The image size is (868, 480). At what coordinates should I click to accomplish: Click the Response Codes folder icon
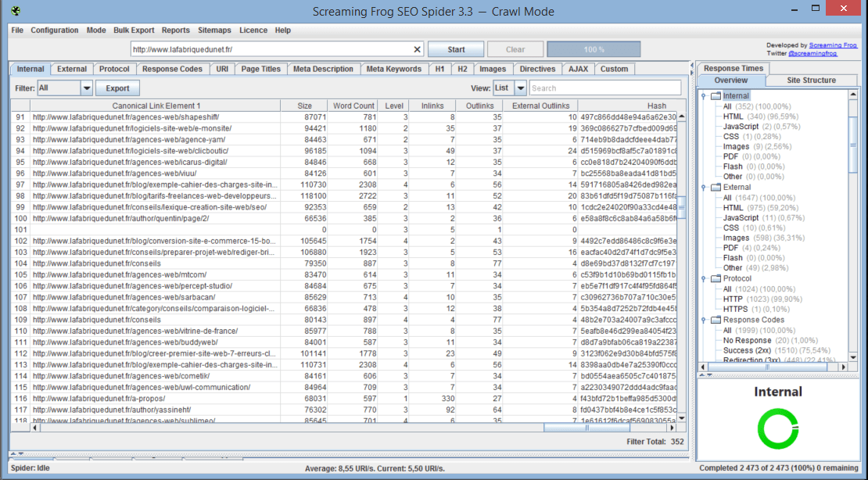[x=716, y=321]
